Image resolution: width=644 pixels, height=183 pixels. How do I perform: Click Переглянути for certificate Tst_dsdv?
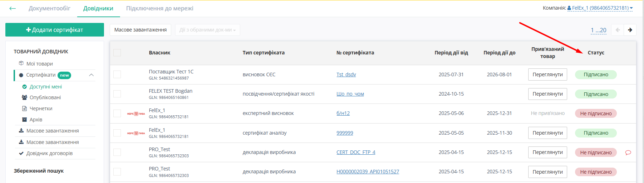pos(548,74)
